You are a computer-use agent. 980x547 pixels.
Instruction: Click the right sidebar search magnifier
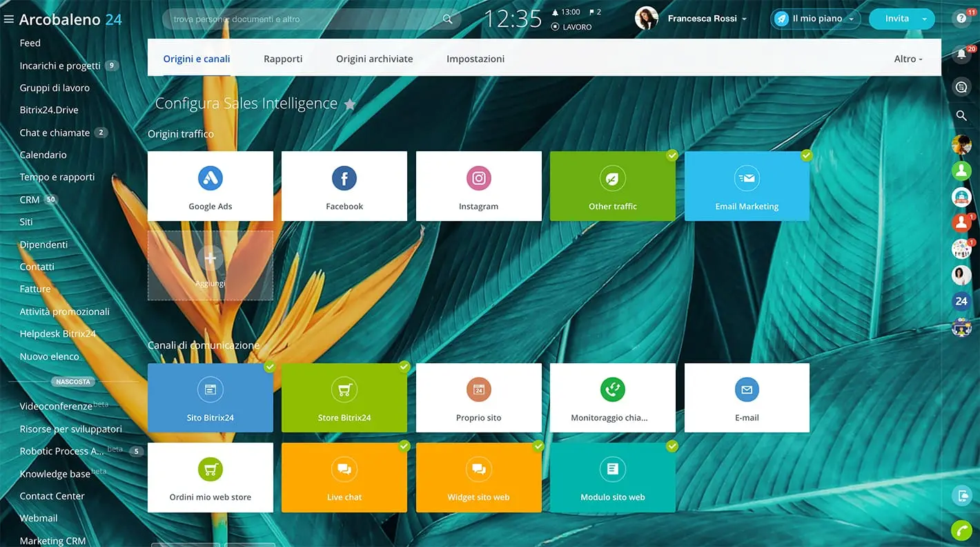tap(961, 115)
